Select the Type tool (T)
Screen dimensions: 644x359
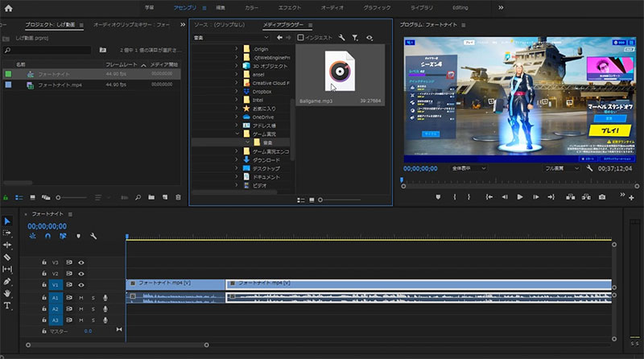coord(7,306)
